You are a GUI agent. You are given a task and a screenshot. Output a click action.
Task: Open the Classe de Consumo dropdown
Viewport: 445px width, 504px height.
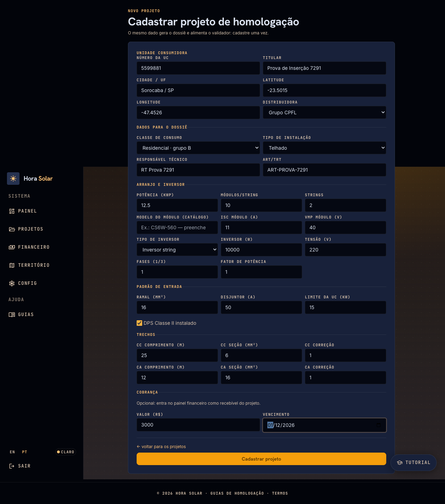click(198, 148)
